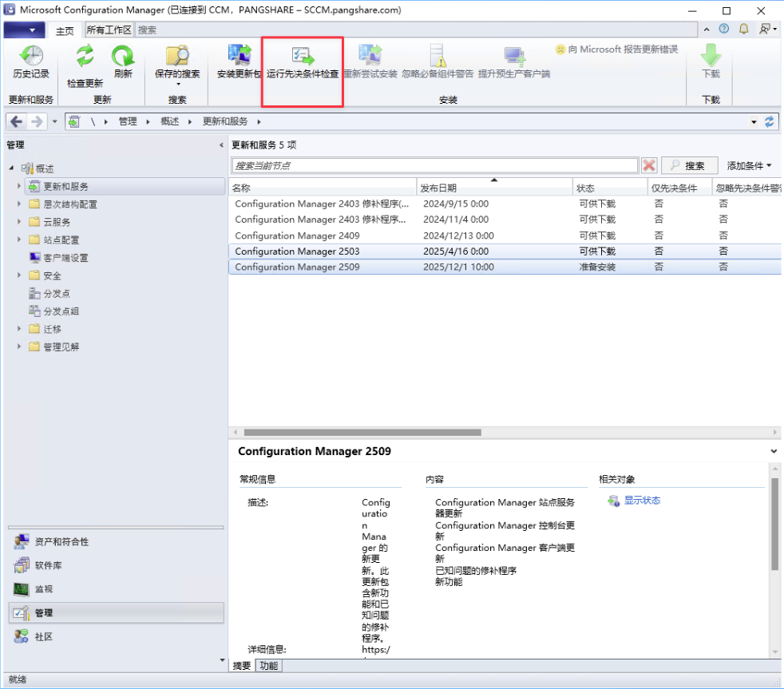Screen dimensions: 784x689
Task: Expand the 迁移 node
Action: click(x=19, y=329)
